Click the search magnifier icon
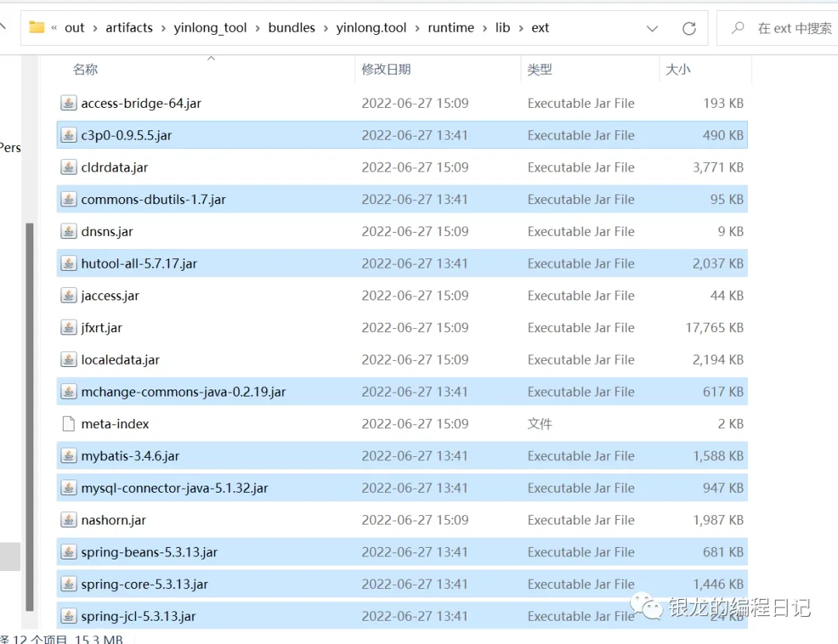Viewport: 838px width, 644px height. [x=738, y=28]
